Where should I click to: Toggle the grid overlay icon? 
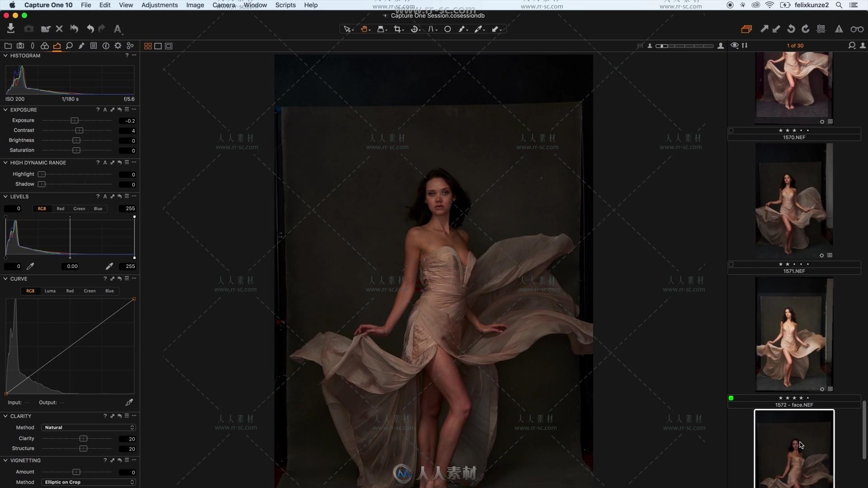click(821, 29)
